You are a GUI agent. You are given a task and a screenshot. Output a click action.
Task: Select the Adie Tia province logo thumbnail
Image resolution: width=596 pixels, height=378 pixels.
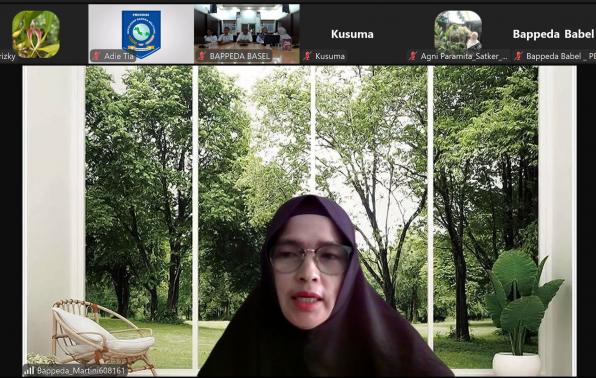pyautogui.click(x=141, y=34)
